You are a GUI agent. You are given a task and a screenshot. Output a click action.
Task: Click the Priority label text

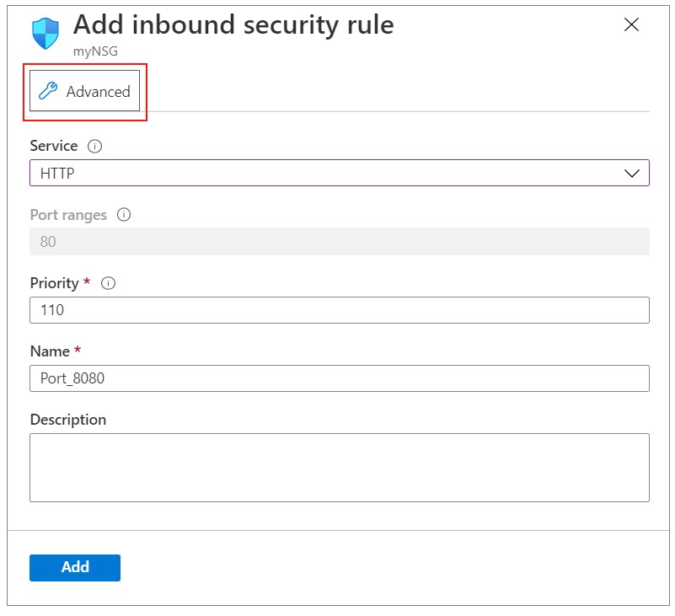coord(55,283)
